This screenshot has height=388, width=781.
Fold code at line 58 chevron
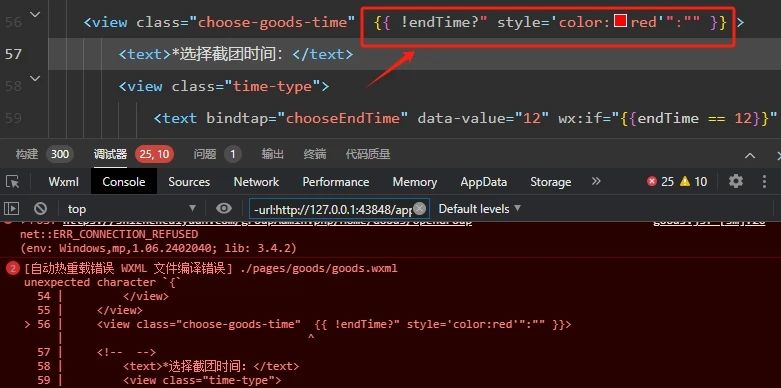tap(35, 78)
